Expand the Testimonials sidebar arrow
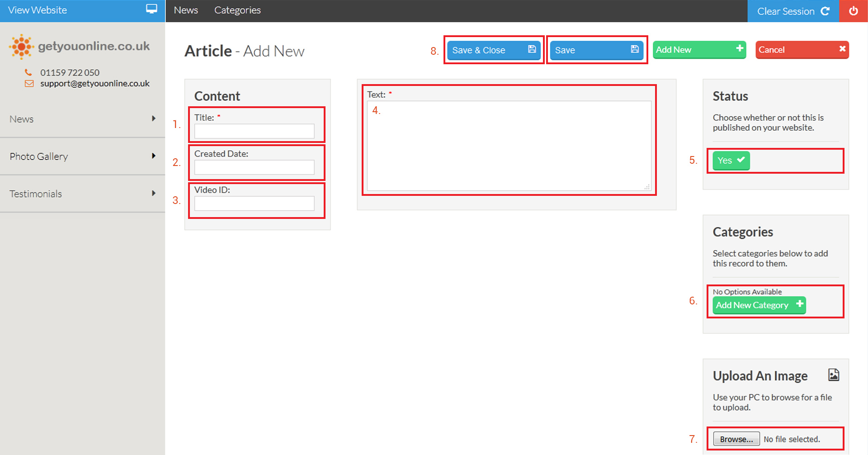Image resolution: width=868 pixels, height=455 pixels. pos(154,193)
